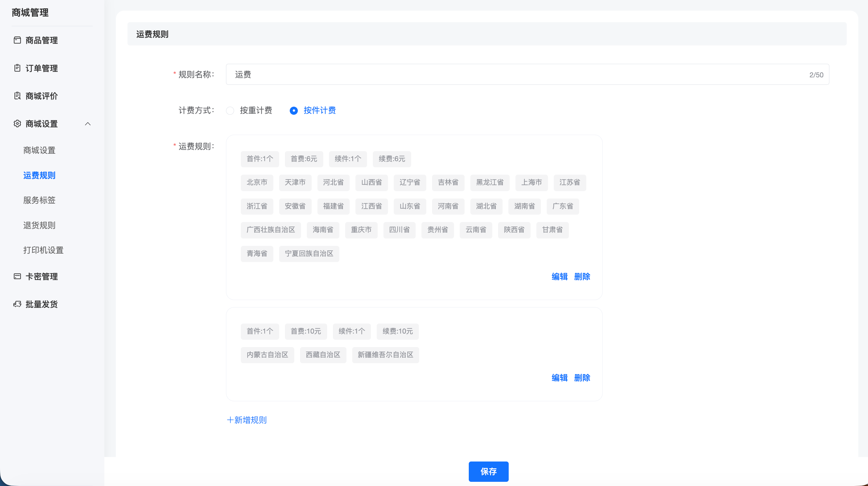
Task: Delete the 6元 shipping rule
Action: click(582, 277)
